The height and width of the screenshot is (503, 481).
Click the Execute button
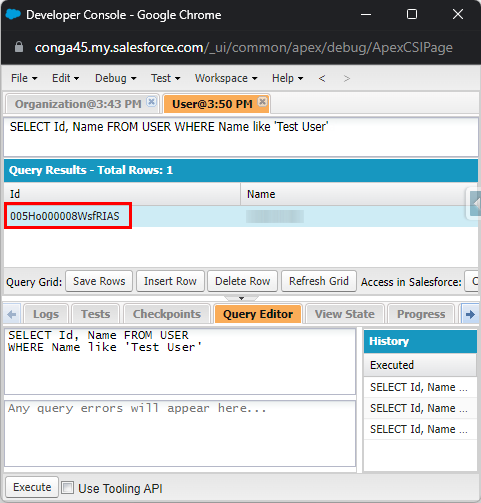[x=32, y=487]
